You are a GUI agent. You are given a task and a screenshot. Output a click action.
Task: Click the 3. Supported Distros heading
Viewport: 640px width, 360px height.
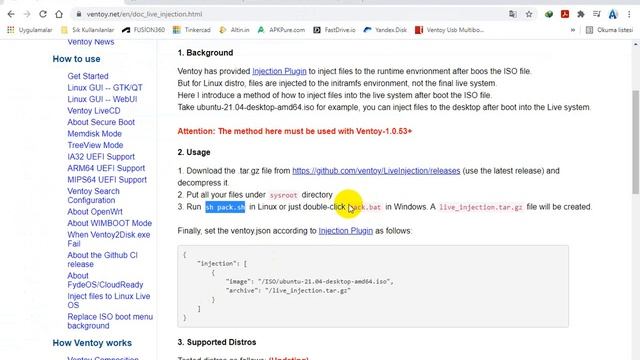tap(217, 342)
